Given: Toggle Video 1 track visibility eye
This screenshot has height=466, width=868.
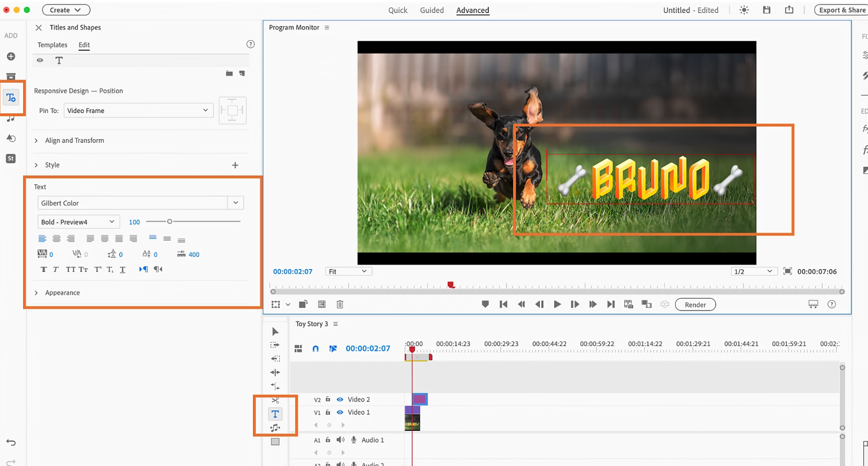Looking at the screenshot, I should click(x=340, y=412).
